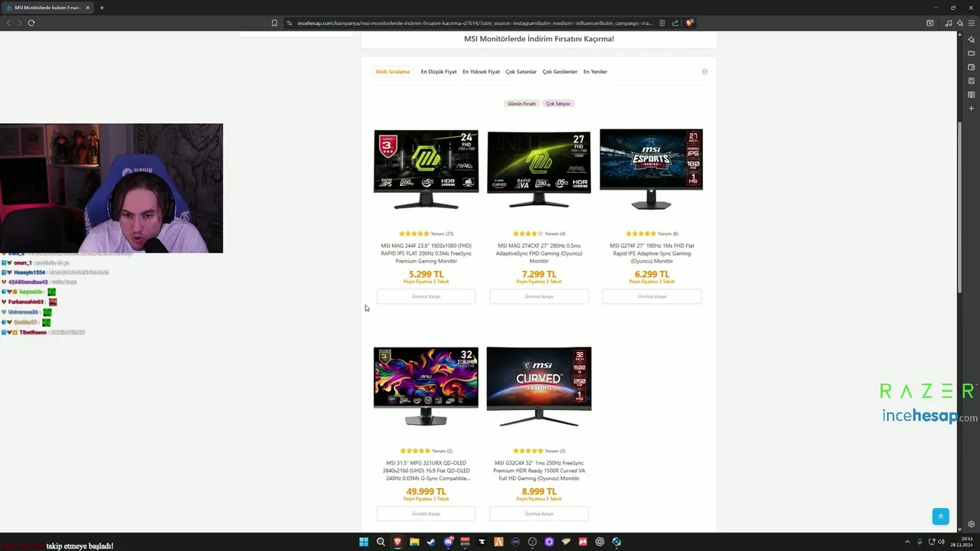Open the MPG 321URX QD-OLED monitor image
980x551 pixels.
[x=426, y=386]
